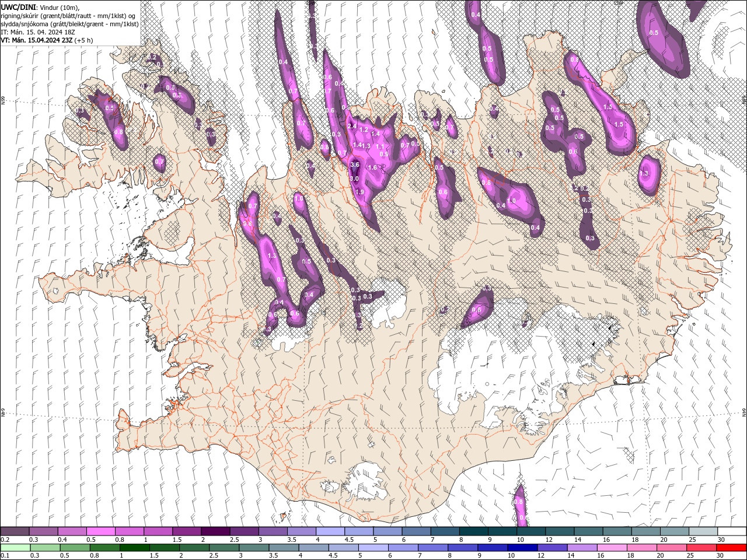Pick the upper-row snow swatch starting at 3
747x560 pixels.
pyautogui.click(x=273, y=531)
